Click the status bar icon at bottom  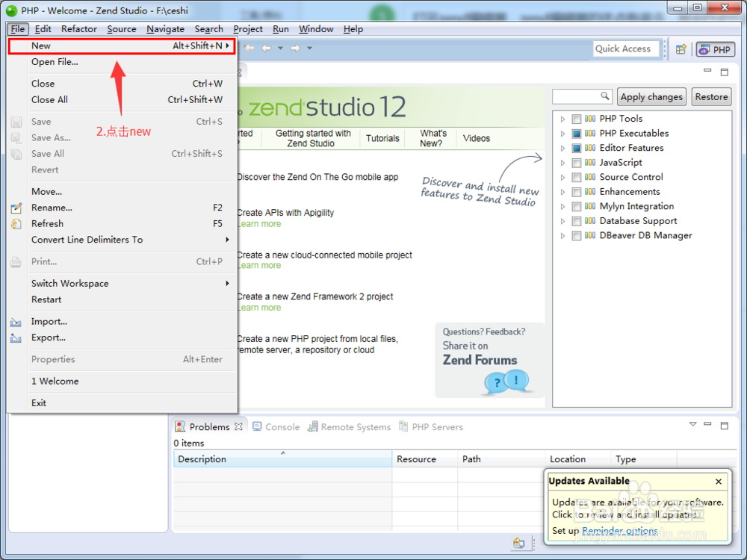pyautogui.click(x=519, y=543)
